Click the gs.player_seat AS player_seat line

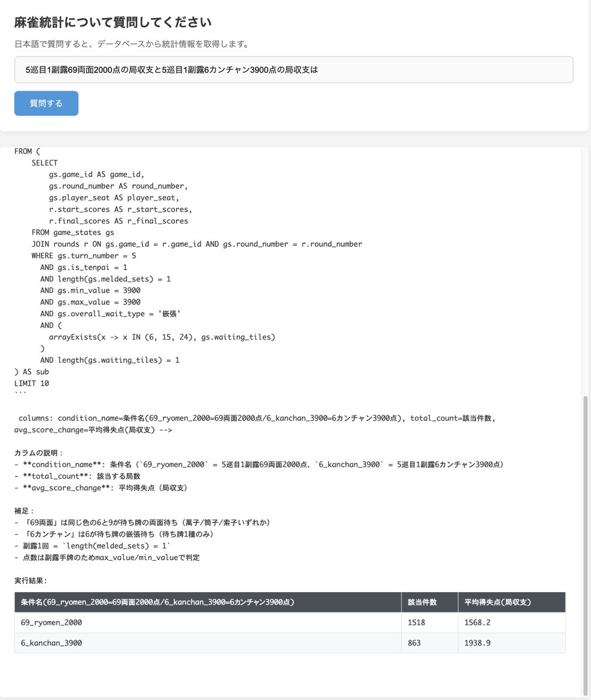pyautogui.click(x=114, y=198)
